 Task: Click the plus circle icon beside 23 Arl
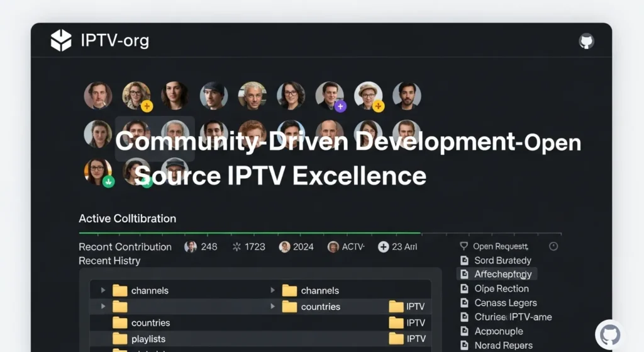[x=383, y=247]
